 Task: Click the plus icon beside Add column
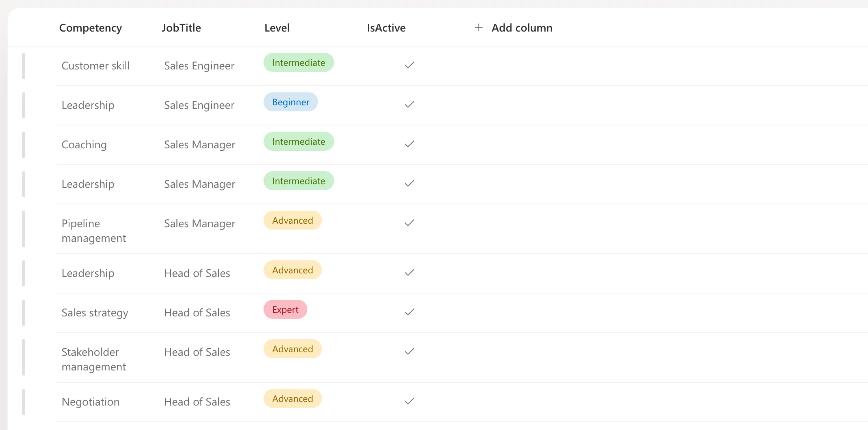[x=478, y=28]
